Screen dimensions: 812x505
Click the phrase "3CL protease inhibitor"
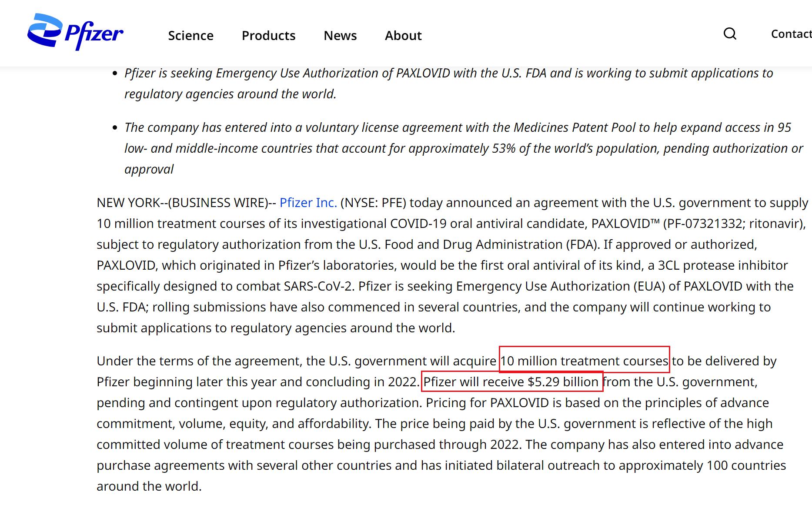point(723,265)
